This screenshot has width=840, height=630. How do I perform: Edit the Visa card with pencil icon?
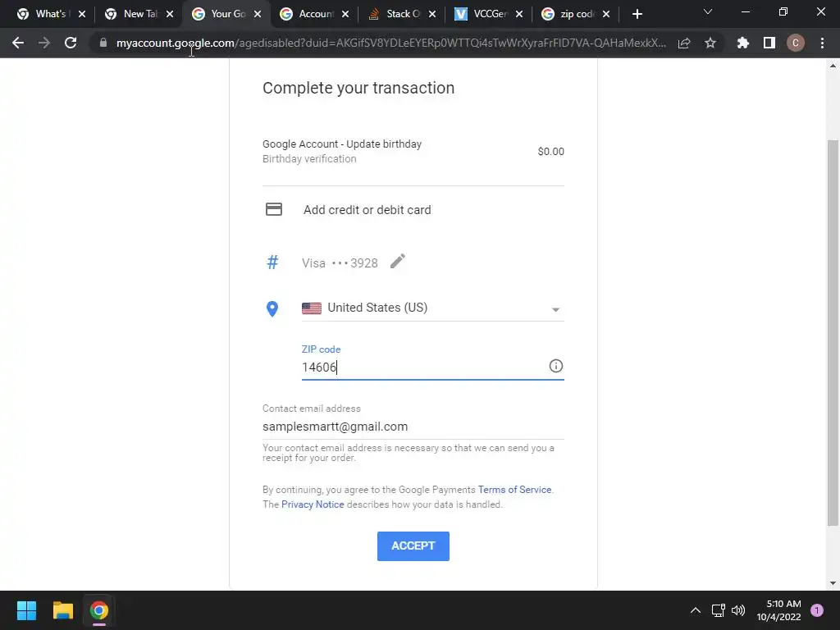398,262
